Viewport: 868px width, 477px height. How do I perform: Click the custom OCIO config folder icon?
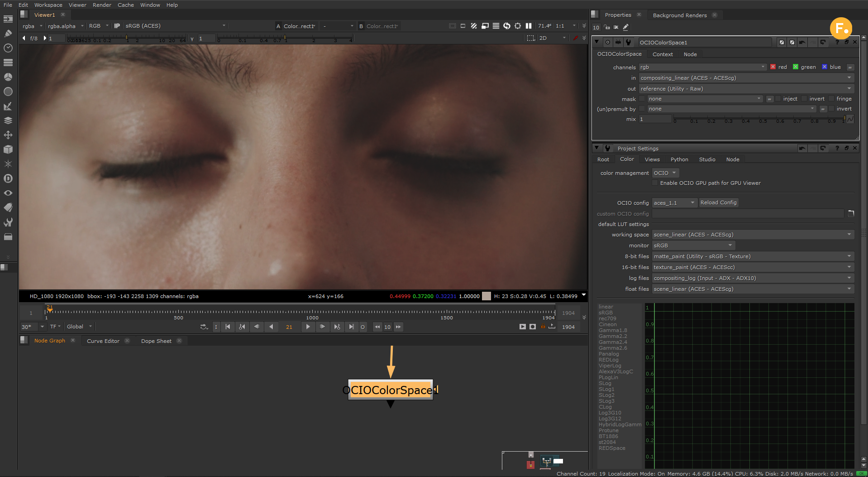point(851,214)
